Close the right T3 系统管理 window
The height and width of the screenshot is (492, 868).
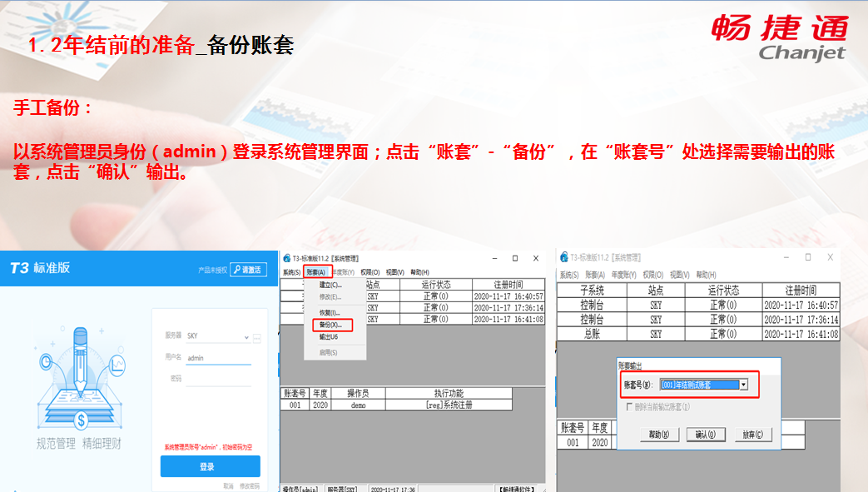pyautogui.click(x=831, y=257)
